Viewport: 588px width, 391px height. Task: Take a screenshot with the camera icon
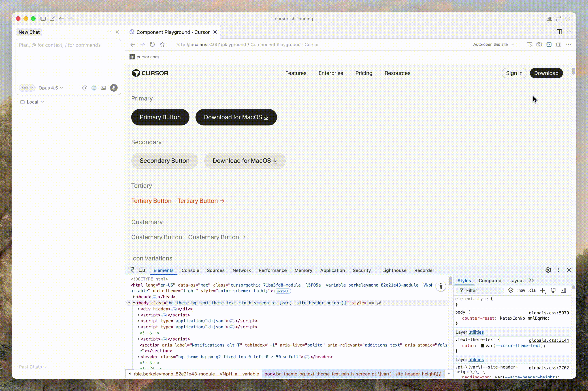pyautogui.click(x=539, y=44)
